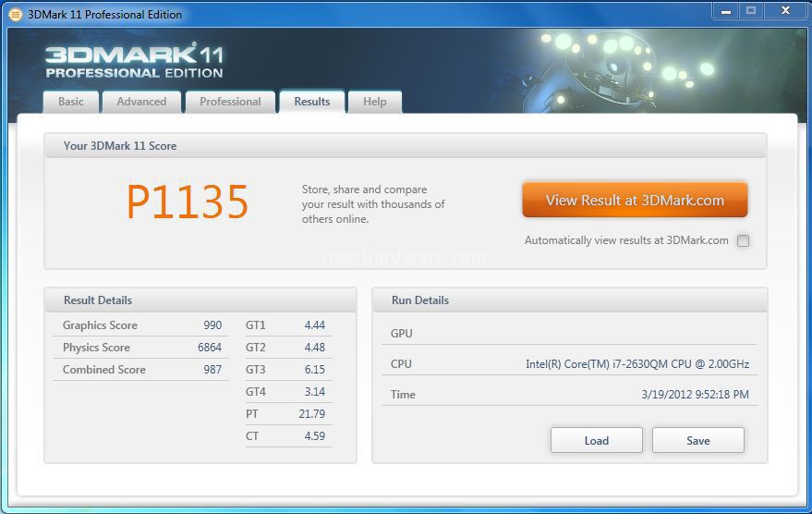Click the GPU row label
812x514 pixels.
tap(401, 334)
